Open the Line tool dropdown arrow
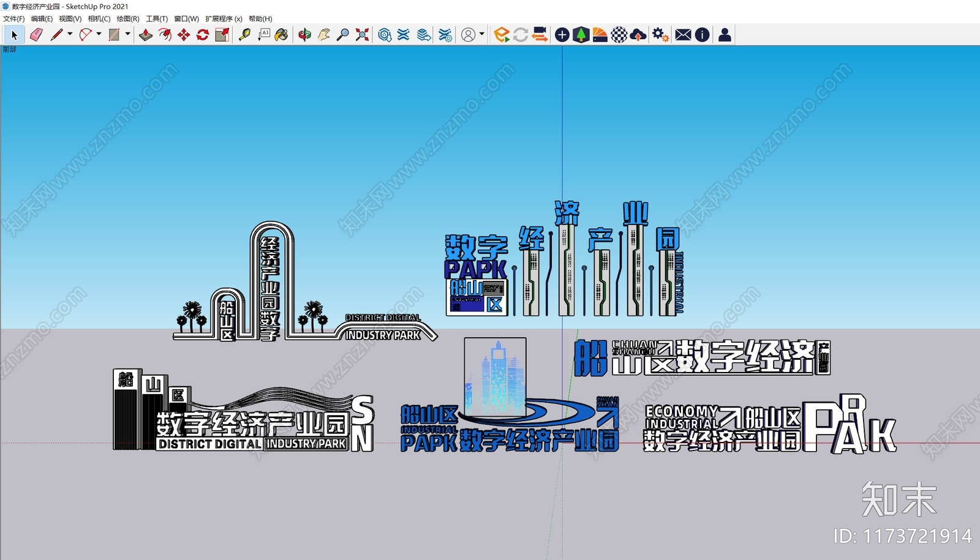980x560 pixels. [x=70, y=34]
